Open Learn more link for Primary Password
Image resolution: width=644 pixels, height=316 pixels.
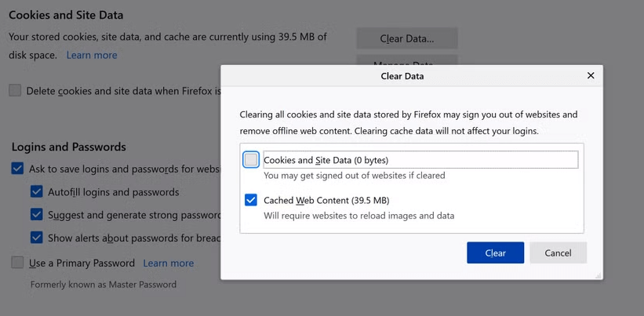click(168, 263)
